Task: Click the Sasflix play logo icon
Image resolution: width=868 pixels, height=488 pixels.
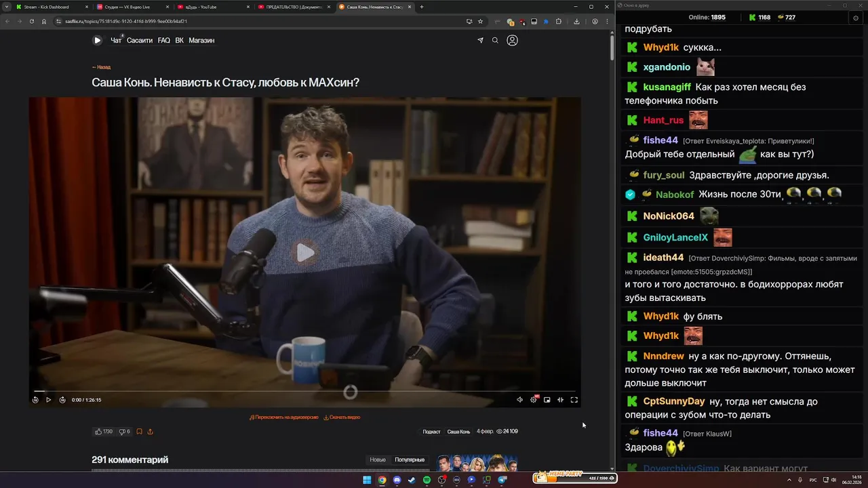Action: point(97,41)
